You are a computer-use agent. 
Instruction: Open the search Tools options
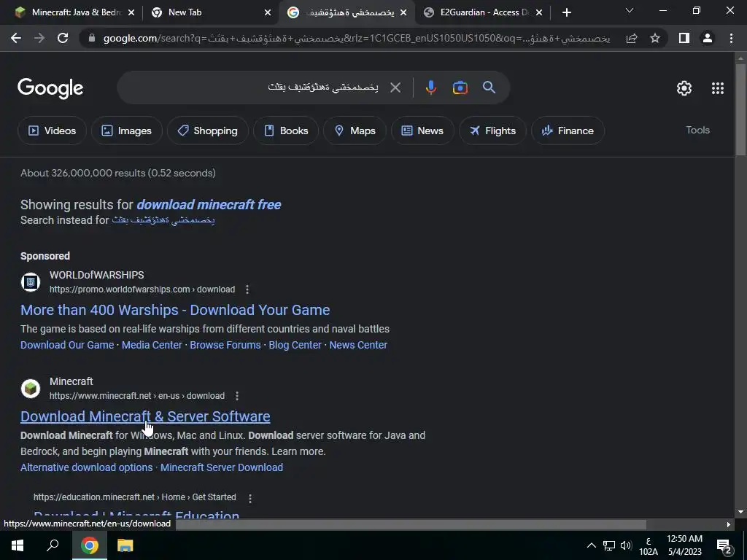(x=697, y=130)
